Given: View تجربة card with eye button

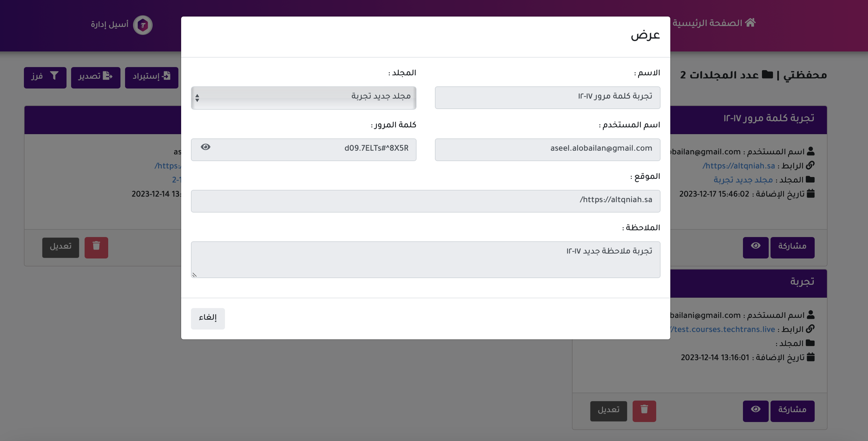Looking at the screenshot, I should pyautogui.click(x=756, y=411).
